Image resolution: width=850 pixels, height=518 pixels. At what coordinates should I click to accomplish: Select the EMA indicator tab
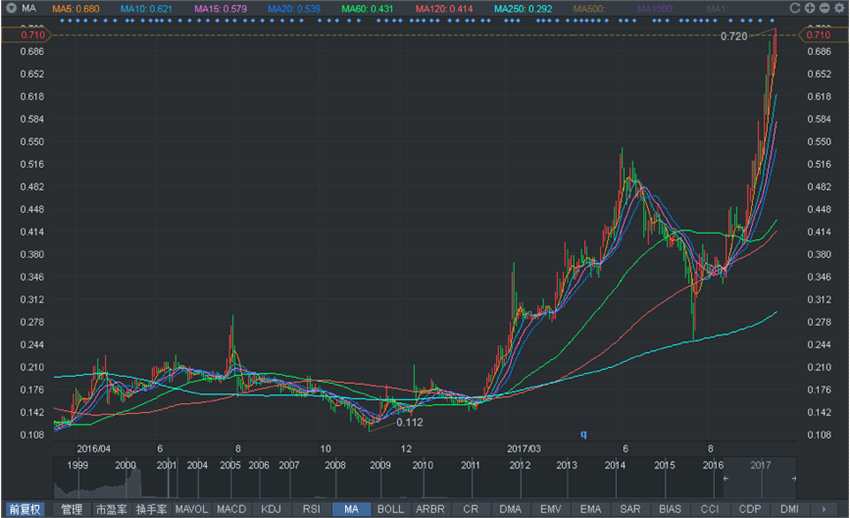[590, 509]
